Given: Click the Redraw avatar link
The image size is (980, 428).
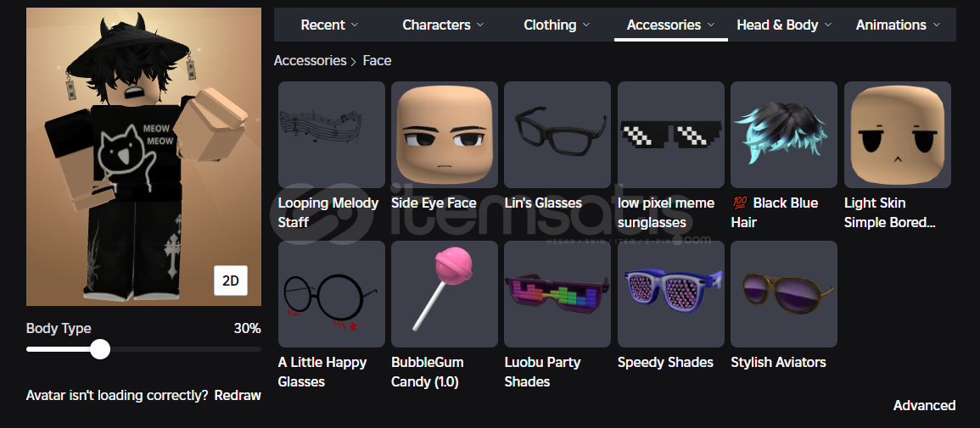Looking at the screenshot, I should coord(238,396).
